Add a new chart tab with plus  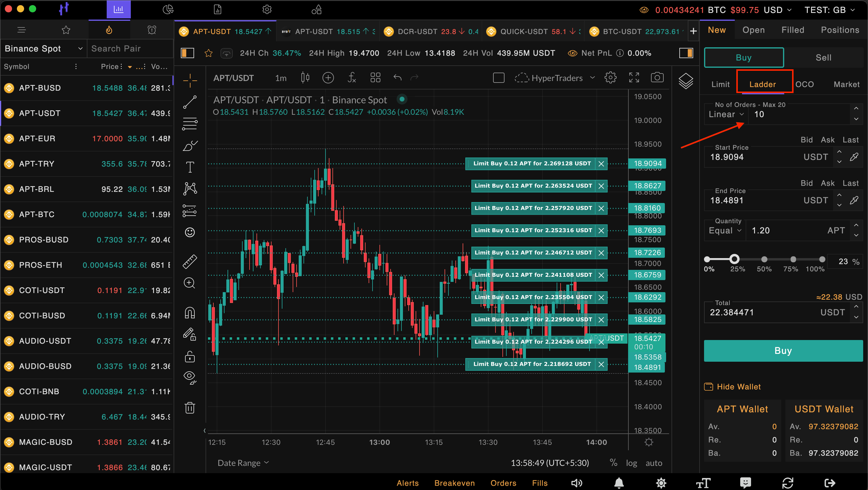693,31
